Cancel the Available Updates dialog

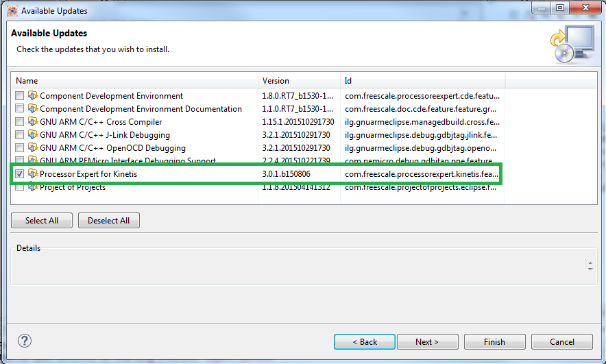pos(562,342)
